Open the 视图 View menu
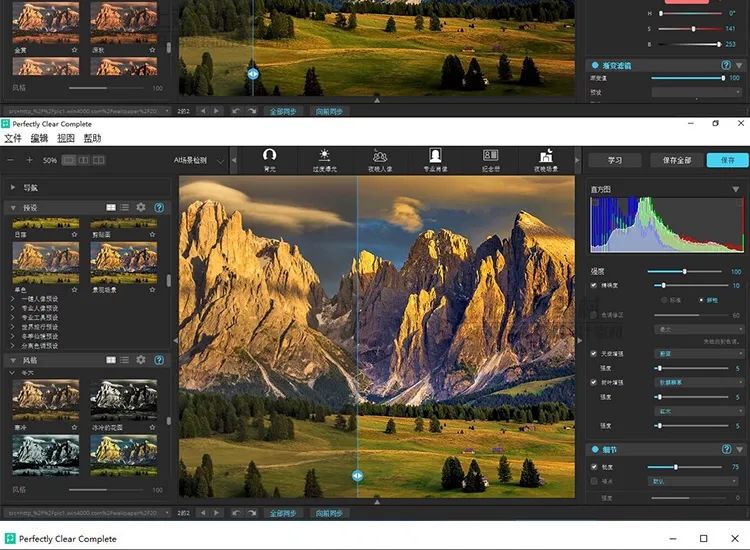The height and width of the screenshot is (550, 750). pos(66,138)
